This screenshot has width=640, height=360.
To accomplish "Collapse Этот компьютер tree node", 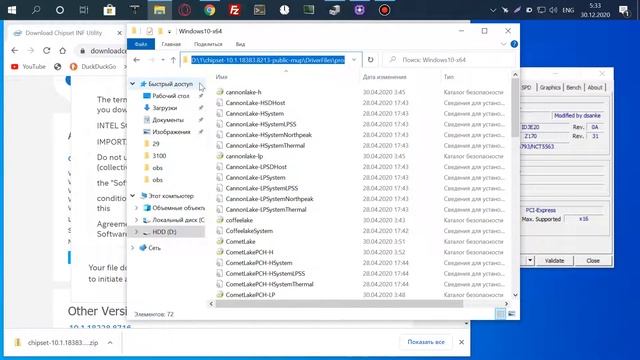I will tap(133, 196).
